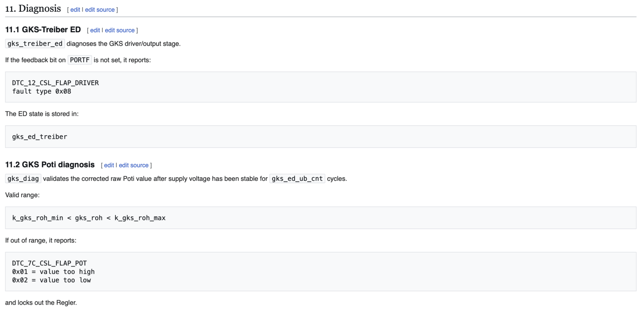The image size is (644, 313).
Task: Click text 'If out of range, it reports:'
Action: point(41,240)
